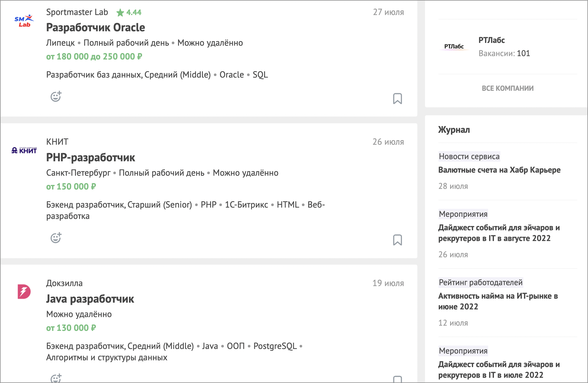
Task: Add reaction to PHP-разработчик vacancy
Action: pyautogui.click(x=56, y=238)
